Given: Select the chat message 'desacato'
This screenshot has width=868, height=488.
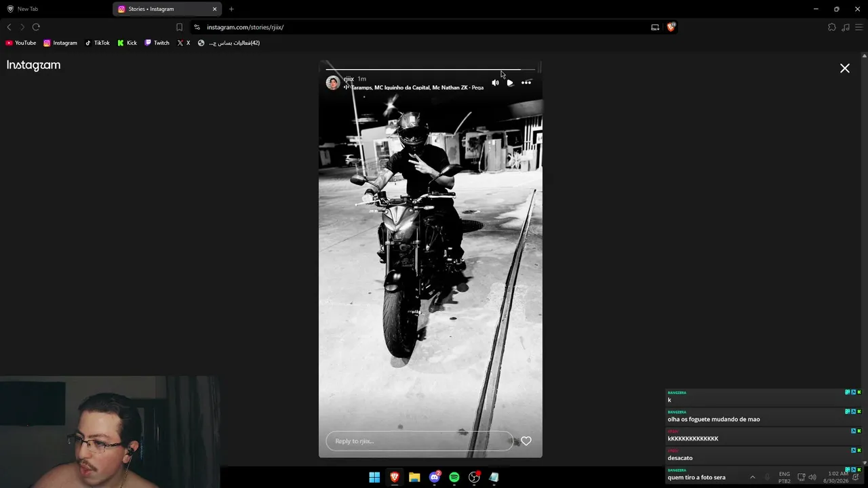Looking at the screenshot, I should [679, 458].
